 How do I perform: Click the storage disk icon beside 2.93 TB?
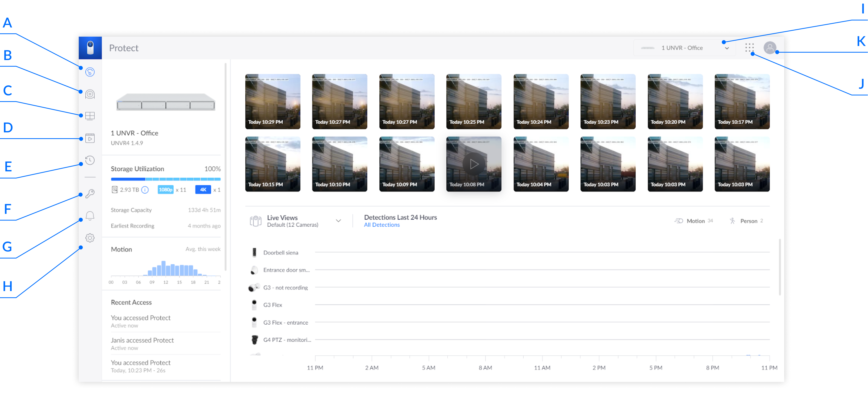pos(115,190)
